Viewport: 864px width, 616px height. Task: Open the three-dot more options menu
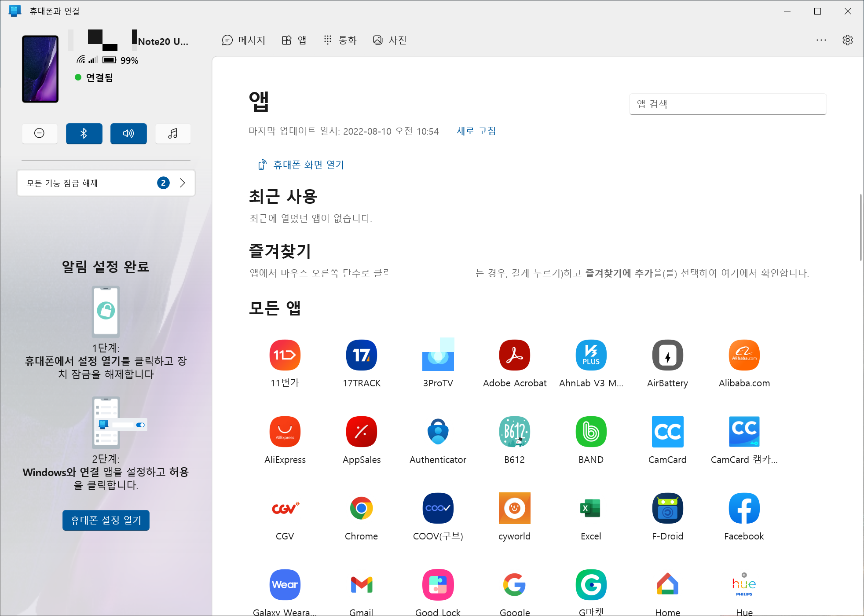click(821, 40)
